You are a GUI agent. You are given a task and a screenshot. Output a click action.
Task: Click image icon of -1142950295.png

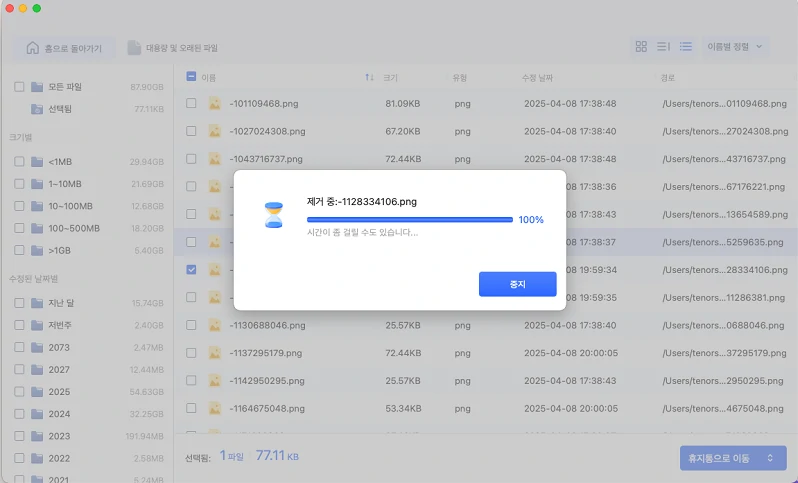[215, 381]
